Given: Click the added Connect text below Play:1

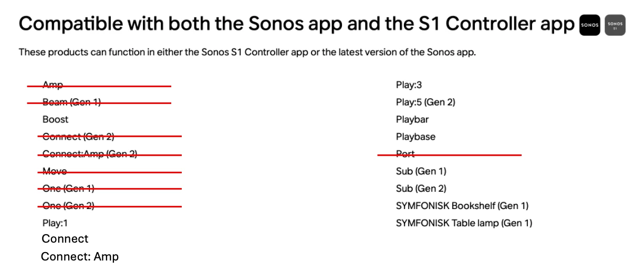Looking at the screenshot, I should pyautogui.click(x=65, y=239).
